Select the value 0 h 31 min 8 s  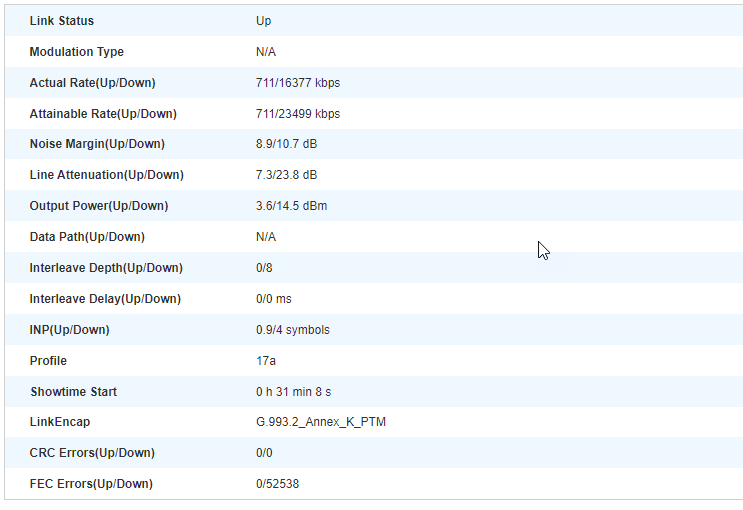[293, 392]
